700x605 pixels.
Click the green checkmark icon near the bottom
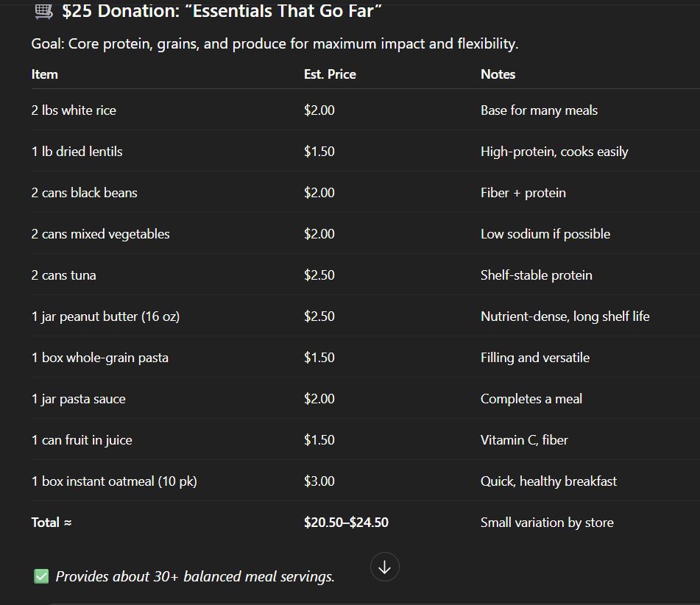click(x=41, y=576)
